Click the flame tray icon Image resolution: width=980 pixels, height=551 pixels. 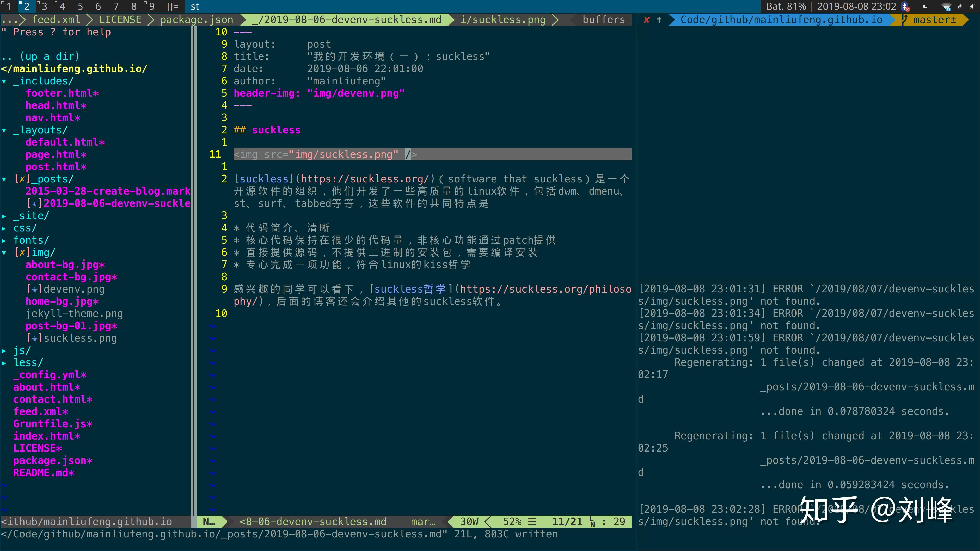click(x=960, y=6)
